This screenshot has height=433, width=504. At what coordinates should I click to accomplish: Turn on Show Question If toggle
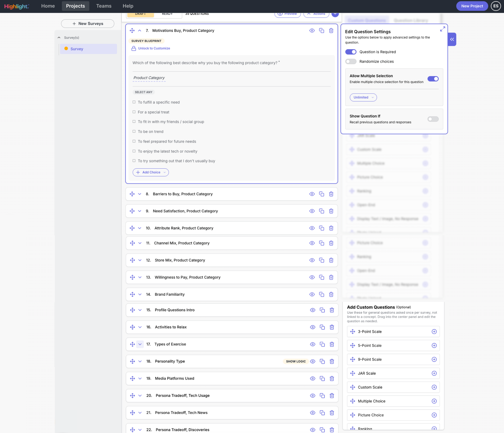click(x=433, y=119)
